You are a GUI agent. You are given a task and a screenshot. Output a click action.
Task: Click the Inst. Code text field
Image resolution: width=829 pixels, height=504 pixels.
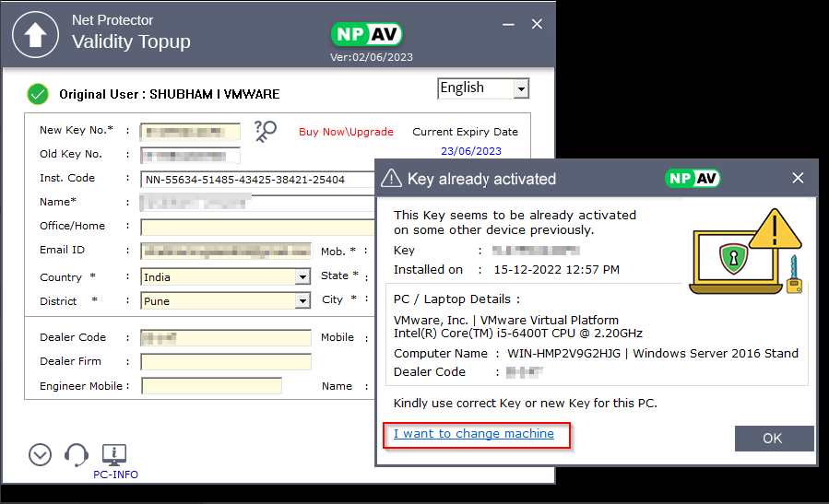pos(258,179)
